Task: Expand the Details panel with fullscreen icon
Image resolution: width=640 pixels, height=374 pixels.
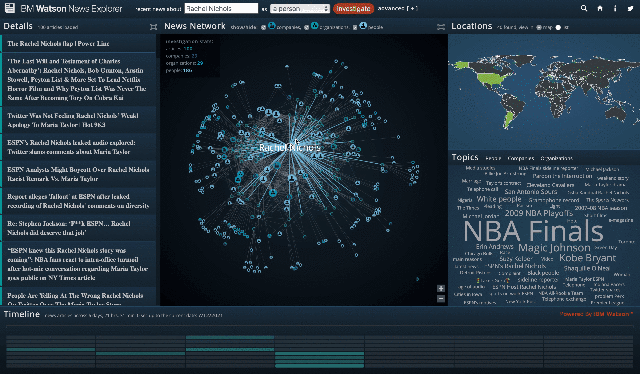Action: tap(153, 27)
